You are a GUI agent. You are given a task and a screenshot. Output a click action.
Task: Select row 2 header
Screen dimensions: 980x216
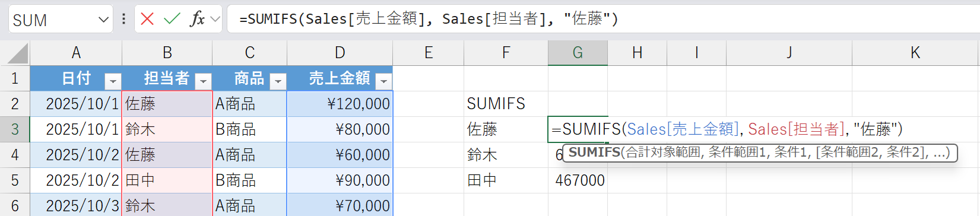tap(15, 104)
